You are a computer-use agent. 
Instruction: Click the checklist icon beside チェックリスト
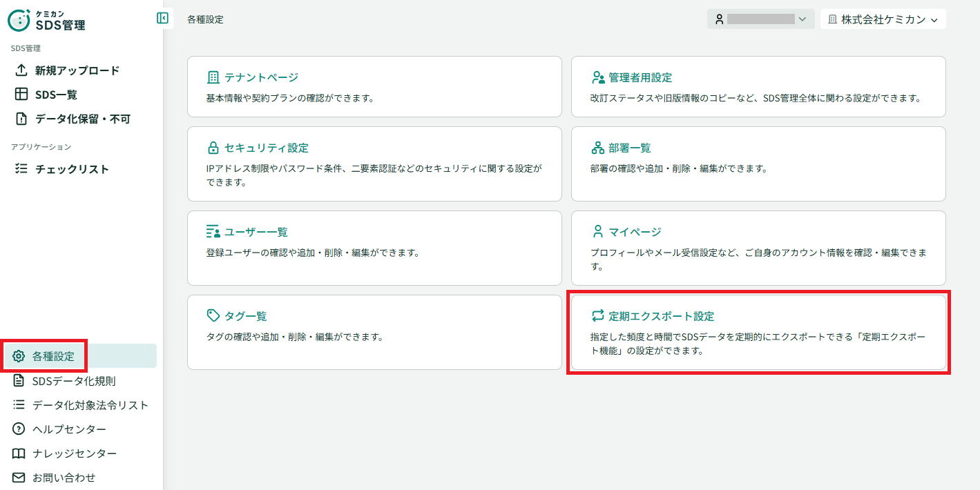pyautogui.click(x=21, y=169)
